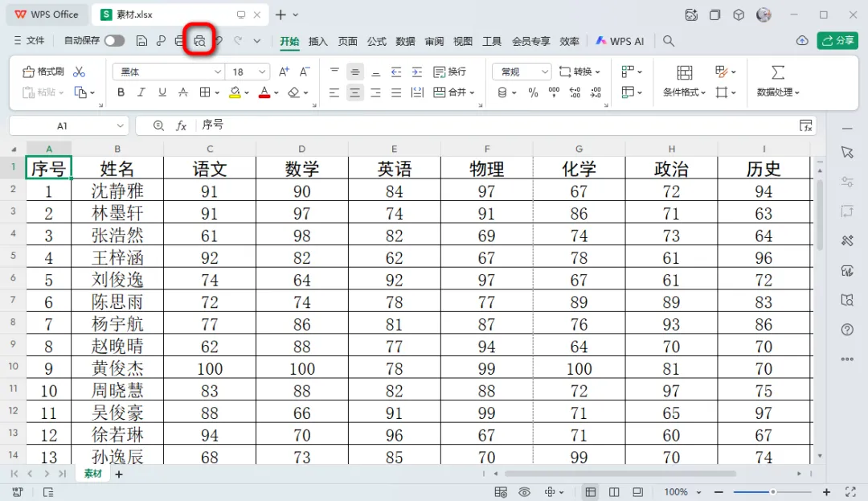
Task: Toggle underline formatting
Action: point(162,92)
